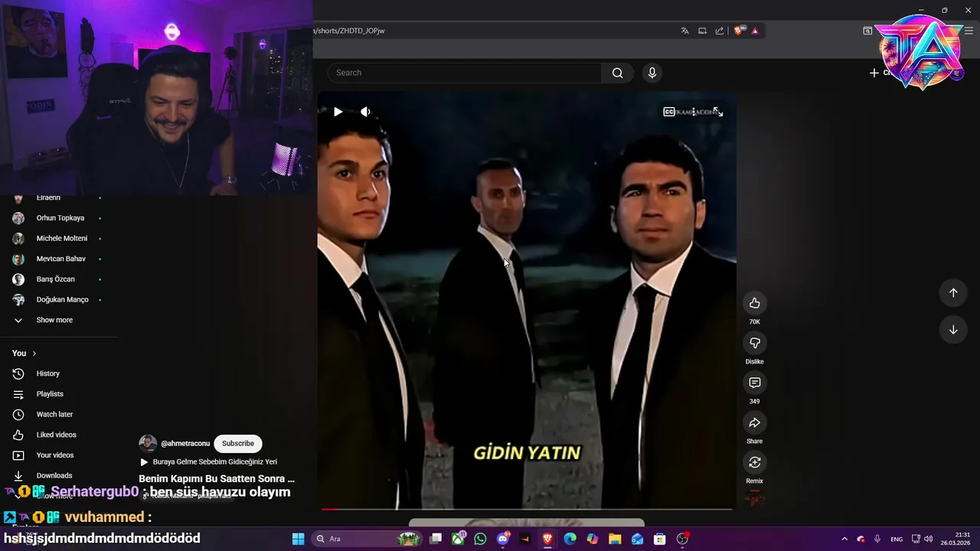Open the video three-dot more options
Viewport: 980px width, 551px height.
[x=694, y=112]
